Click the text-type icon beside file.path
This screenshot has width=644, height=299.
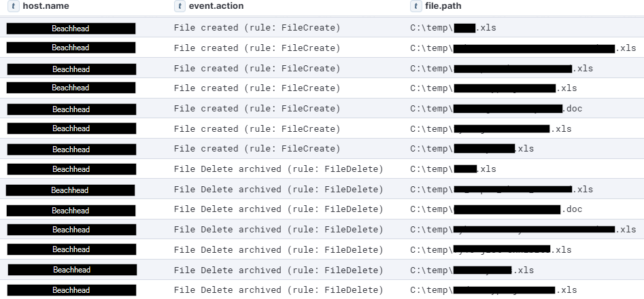(x=416, y=6)
